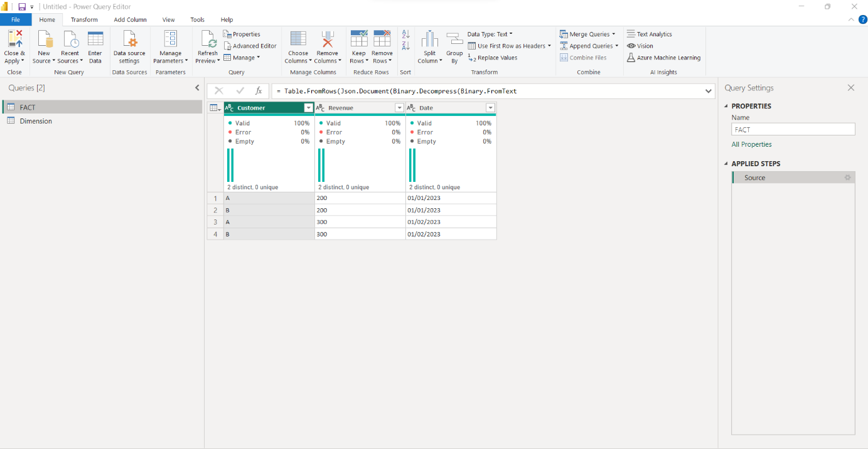Image resolution: width=868 pixels, height=449 pixels.
Task: Switch to the Transform ribbon tab
Action: [x=84, y=19]
